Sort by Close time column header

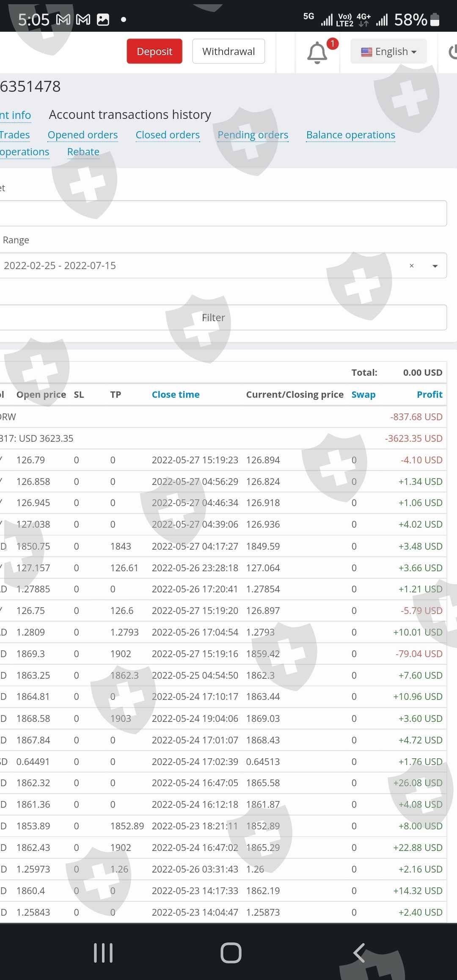(x=176, y=394)
